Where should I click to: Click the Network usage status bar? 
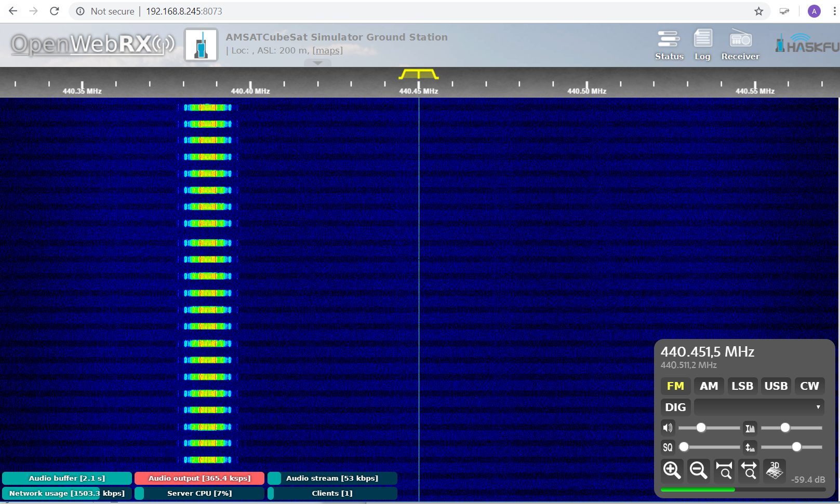(x=67, y=493)
